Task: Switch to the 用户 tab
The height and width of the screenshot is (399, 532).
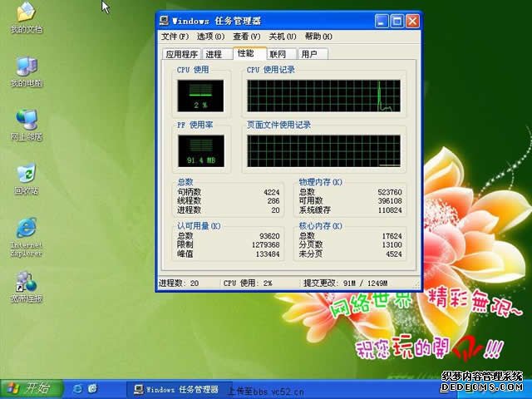Action: [313, 54]
